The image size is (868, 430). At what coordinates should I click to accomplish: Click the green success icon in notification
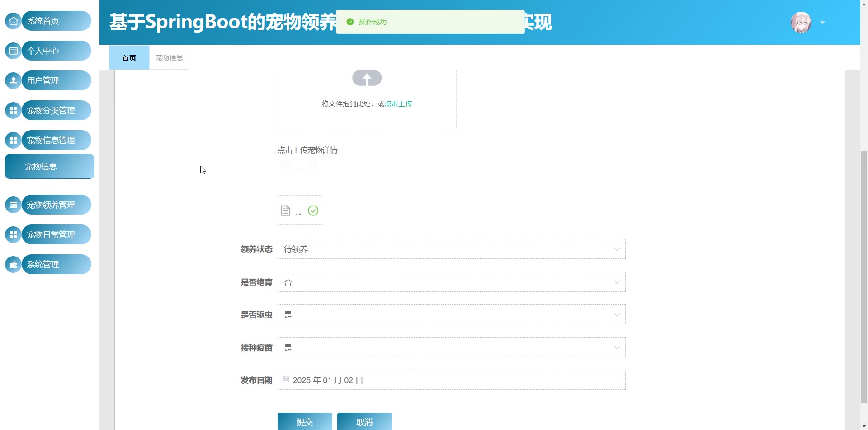(350, 22)
